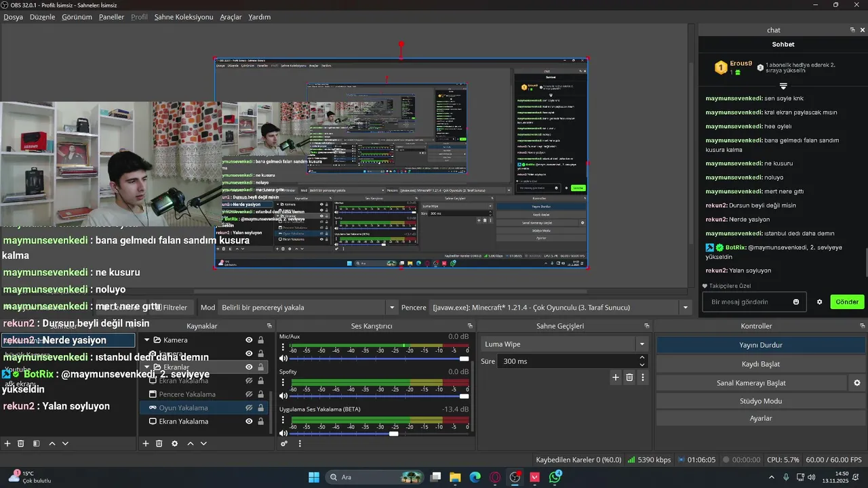This screenshot has width=868, height=488.
Task: Open the Yardım menu
Action: 259,17
